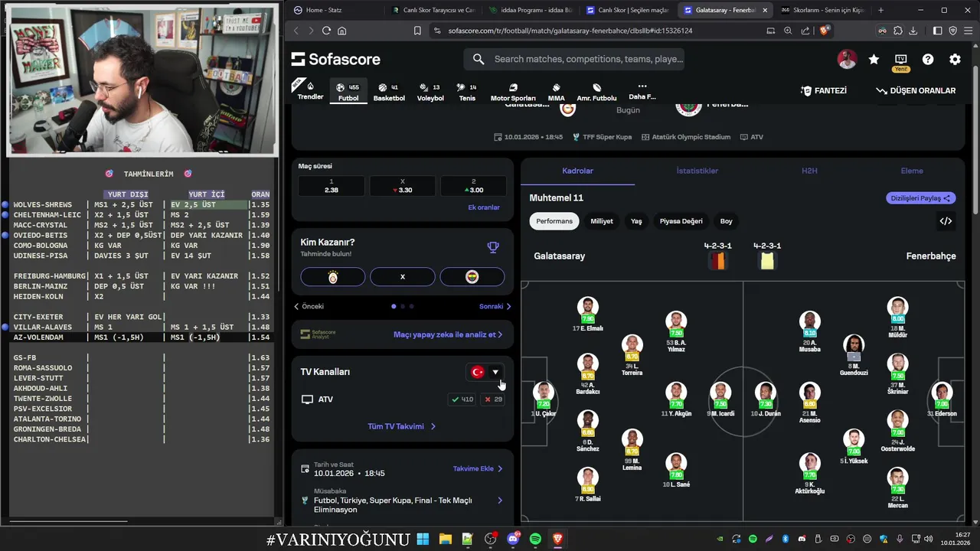Go to browser home page icon
980x551 pixels.
pyautogui.click(x=341, y=31)
